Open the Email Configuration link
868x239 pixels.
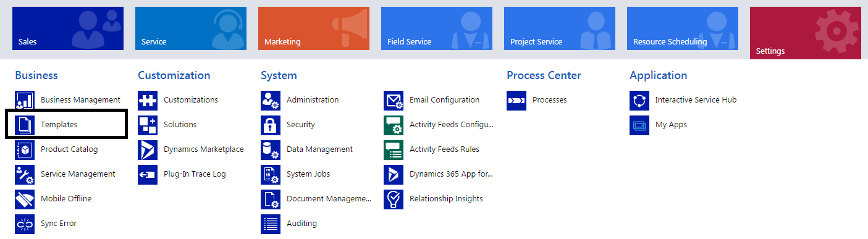click(x=444, y=100)
